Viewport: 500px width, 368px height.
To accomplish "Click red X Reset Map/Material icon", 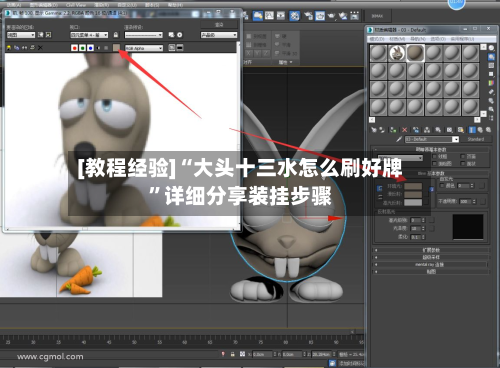I will click(404, 130).
